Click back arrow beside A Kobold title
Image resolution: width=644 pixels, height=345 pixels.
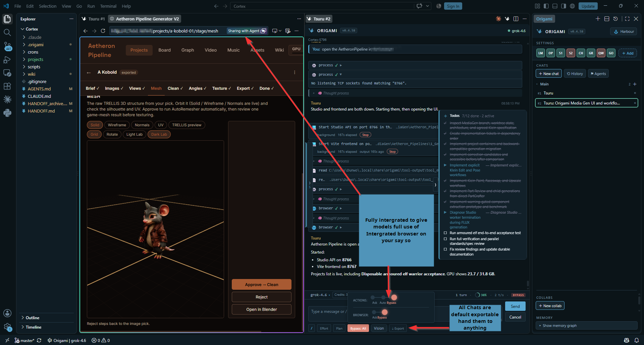(x=89, y=72)
